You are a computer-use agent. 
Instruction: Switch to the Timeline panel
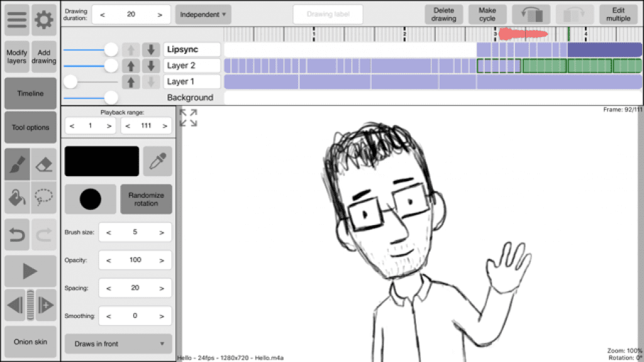click(30, 93)
